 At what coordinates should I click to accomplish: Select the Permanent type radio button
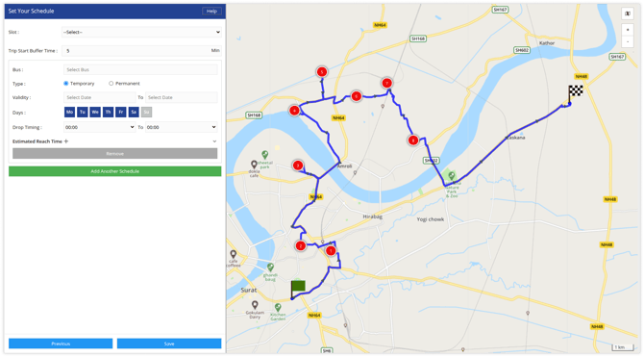coord(111,84)
